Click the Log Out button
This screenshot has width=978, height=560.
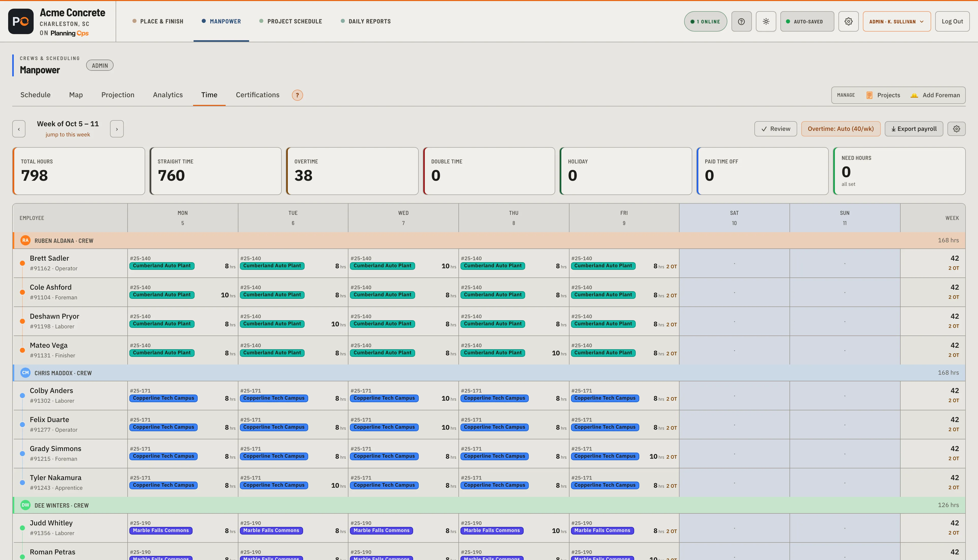click(x=952, y=22)
